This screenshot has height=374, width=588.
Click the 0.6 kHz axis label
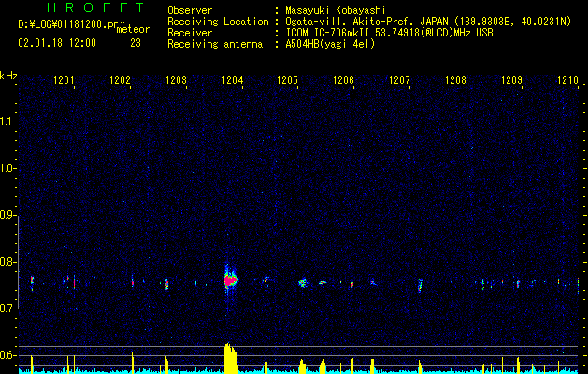7,355
